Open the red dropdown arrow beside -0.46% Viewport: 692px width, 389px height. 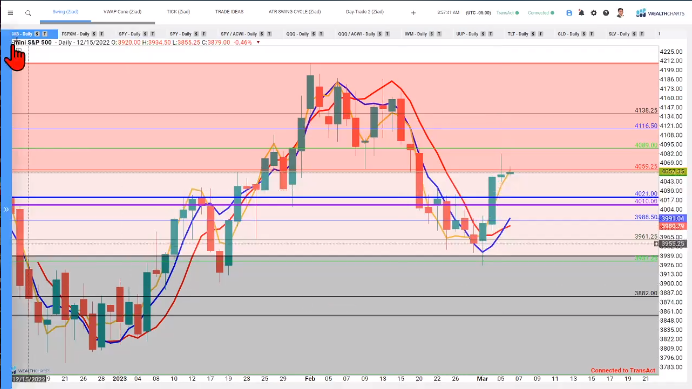tap(258, 42)
